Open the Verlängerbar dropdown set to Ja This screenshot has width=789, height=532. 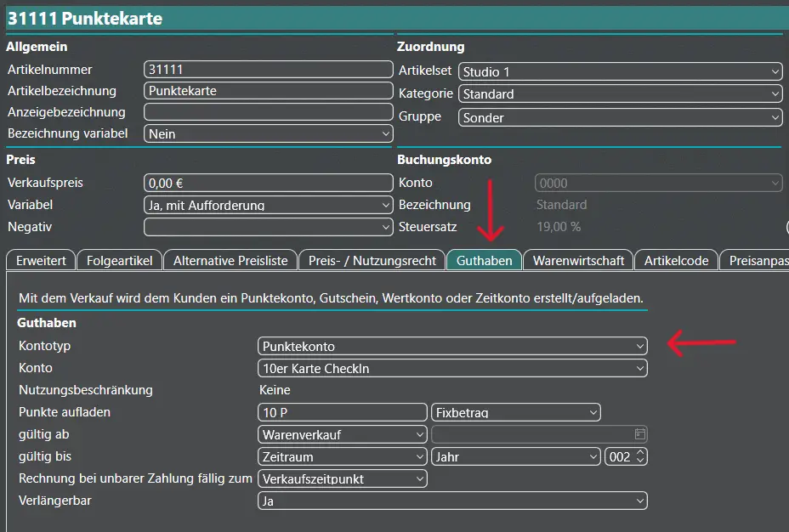click(452, 501)
